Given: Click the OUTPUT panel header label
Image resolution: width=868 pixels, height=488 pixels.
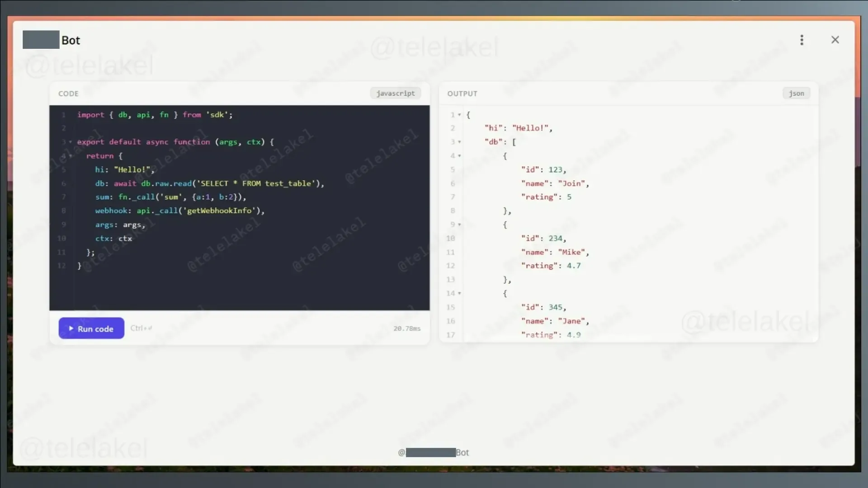Looking at the screenshot, I should coord(462,94).
